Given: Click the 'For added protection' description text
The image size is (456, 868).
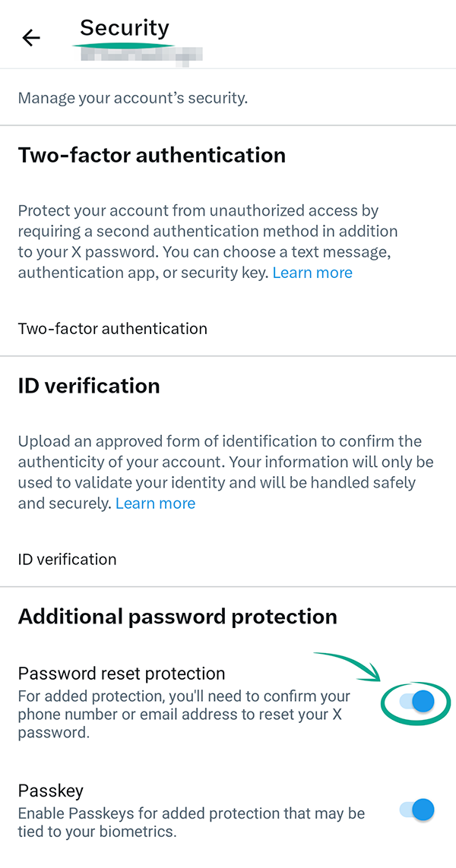Looking at the screenshot, I should coord(184,715).
